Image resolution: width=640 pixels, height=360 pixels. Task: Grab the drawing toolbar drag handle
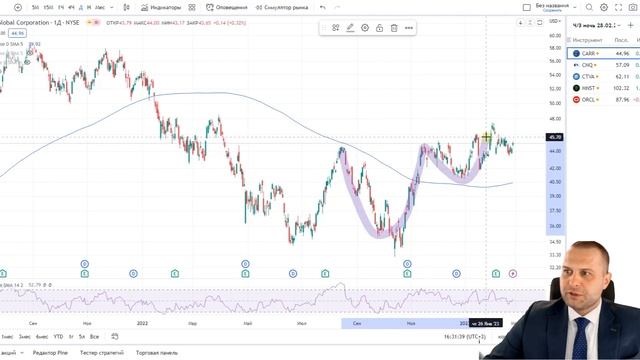[x=324, y=28]
